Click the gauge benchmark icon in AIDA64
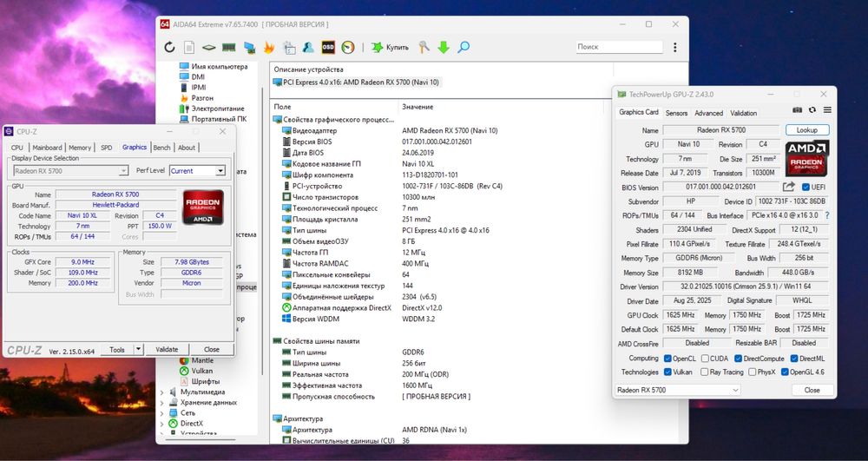This screenshot has height=461, width=868. [x=348, y=48]
